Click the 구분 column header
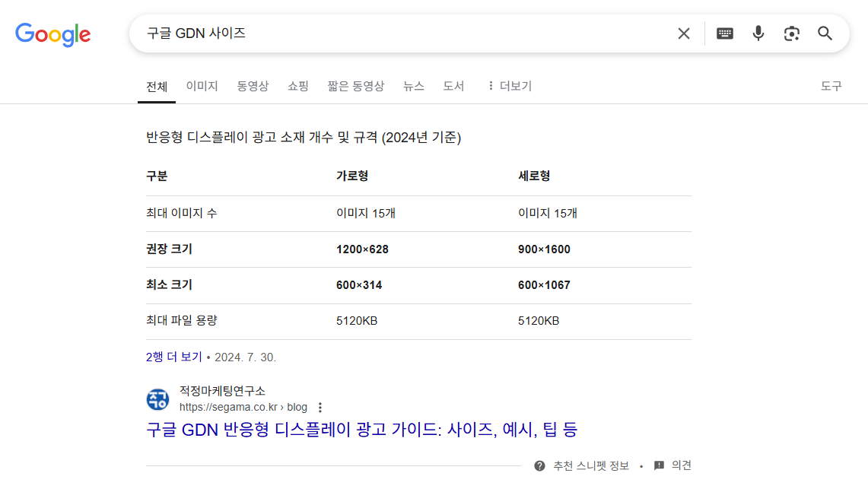 [x=157, y=176]
